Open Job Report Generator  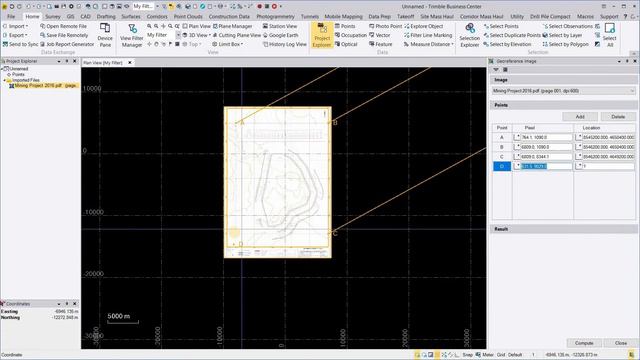pos(67,44)
